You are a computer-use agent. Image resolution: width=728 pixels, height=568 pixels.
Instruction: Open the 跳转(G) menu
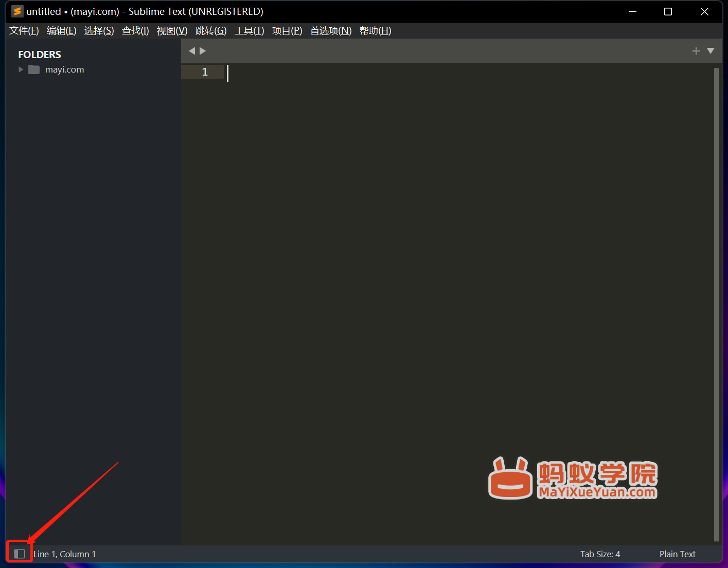click(211, 31)
